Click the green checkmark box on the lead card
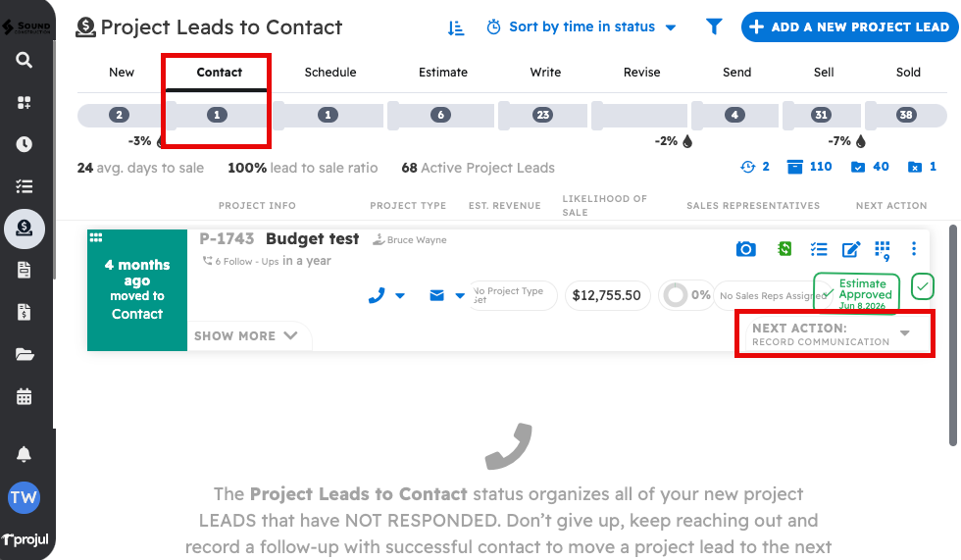 point(922,286)
